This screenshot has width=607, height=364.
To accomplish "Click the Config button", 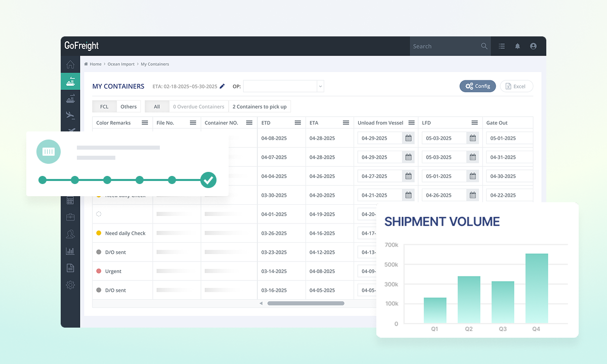I will [x=478, y=86].
